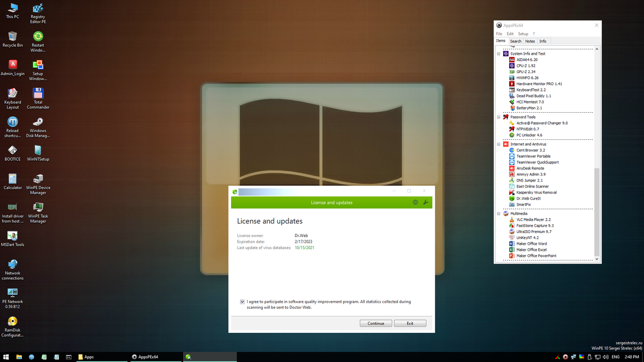This screenshot has width=644, height=362.
Task: Select Hardware Monitor PRO 1.41
Action: 535,83
